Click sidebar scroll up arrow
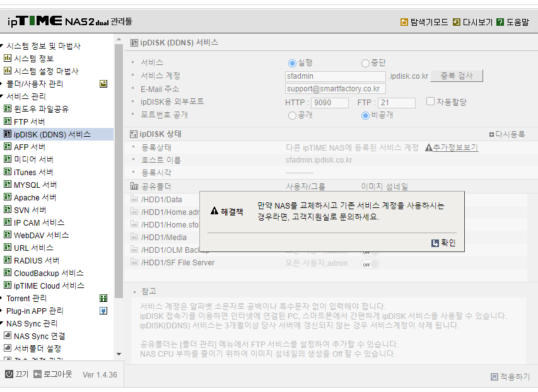This screenshot has height=392, width=538. coord(119,40)
